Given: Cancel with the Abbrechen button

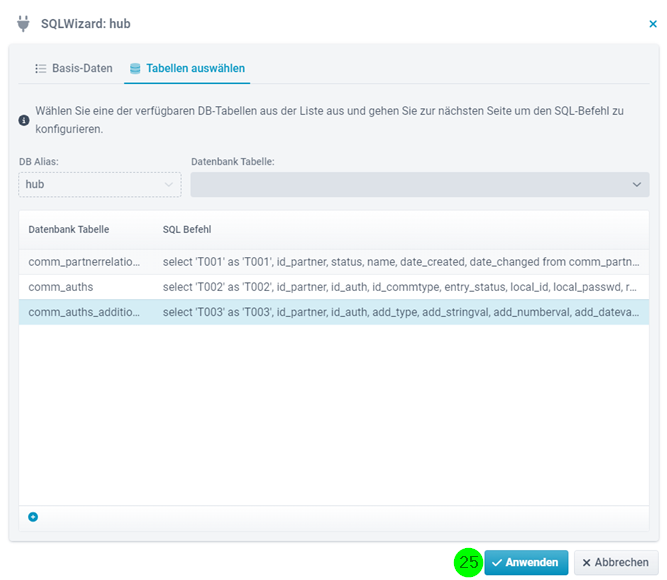Looking at the screenshot, I should 616,562.
